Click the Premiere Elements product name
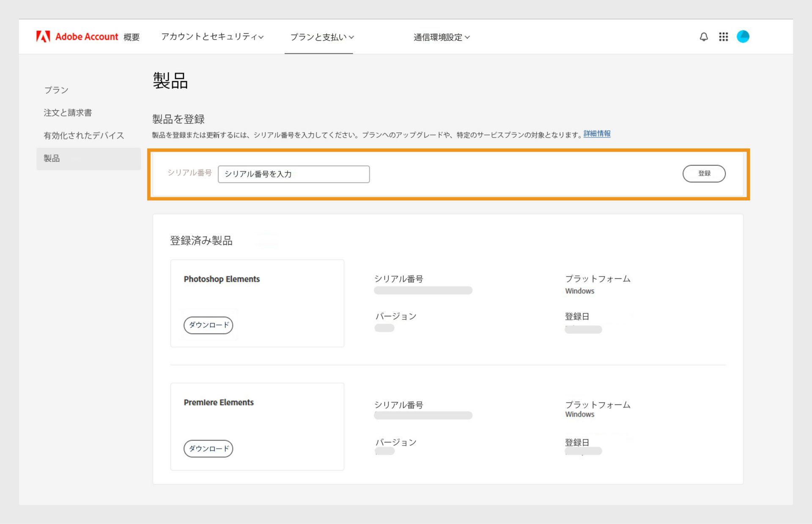The width and height of the screenshot is (812, 524). [x=219, y=403]
